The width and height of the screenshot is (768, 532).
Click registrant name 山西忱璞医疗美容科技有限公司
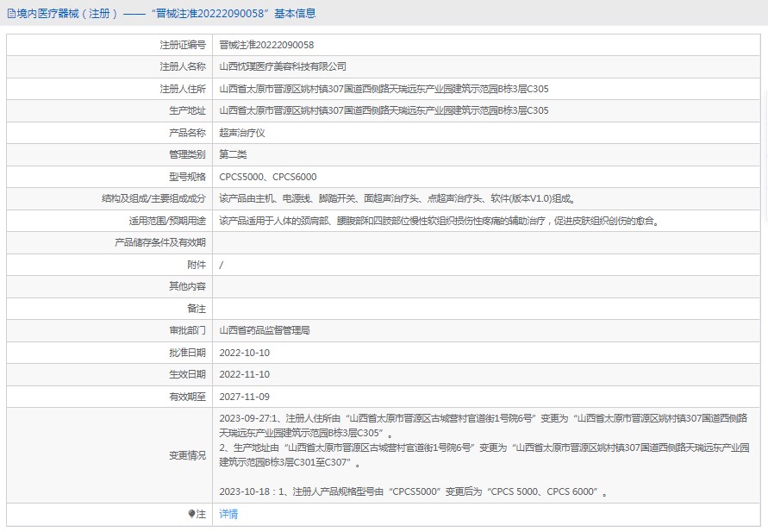tap(283, 66)
